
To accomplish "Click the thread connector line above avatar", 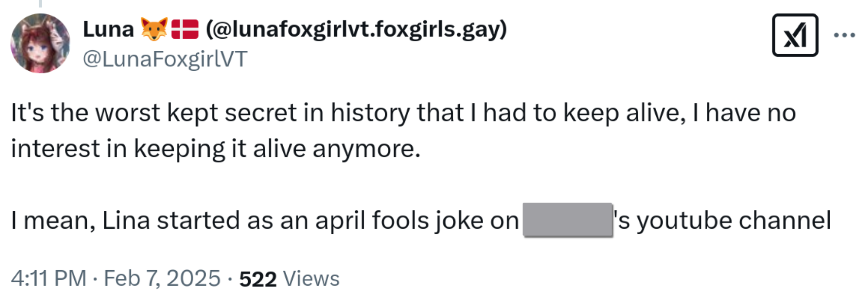I will [40, 3].
